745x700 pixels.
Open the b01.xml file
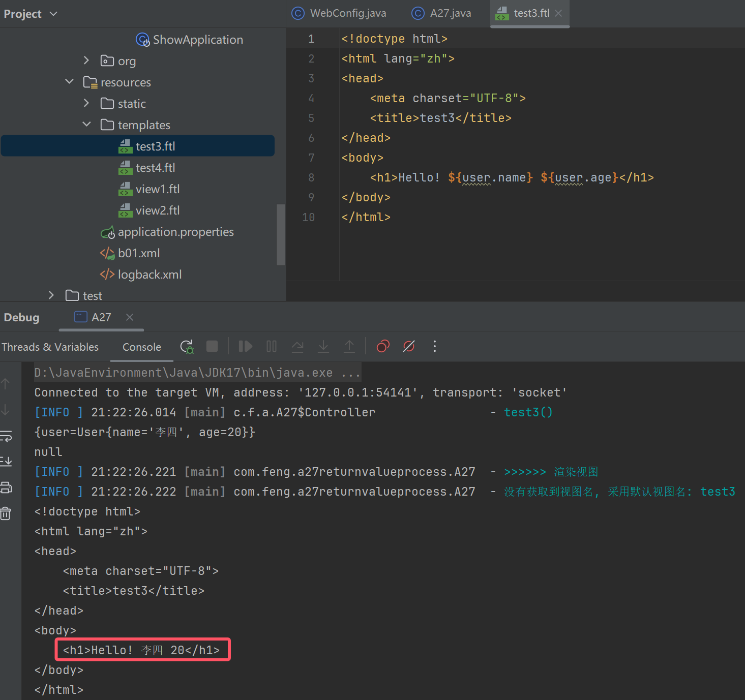click(130, 253)
